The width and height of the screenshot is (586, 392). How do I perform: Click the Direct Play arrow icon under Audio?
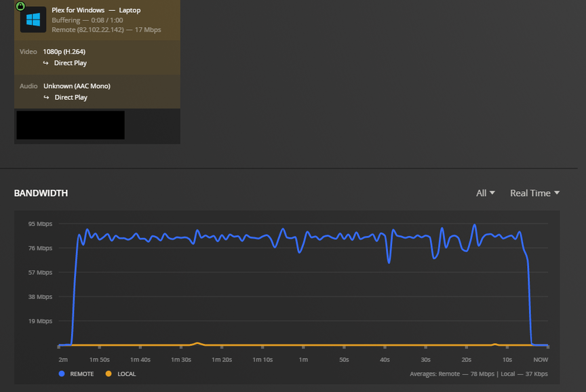pos(46,97)
